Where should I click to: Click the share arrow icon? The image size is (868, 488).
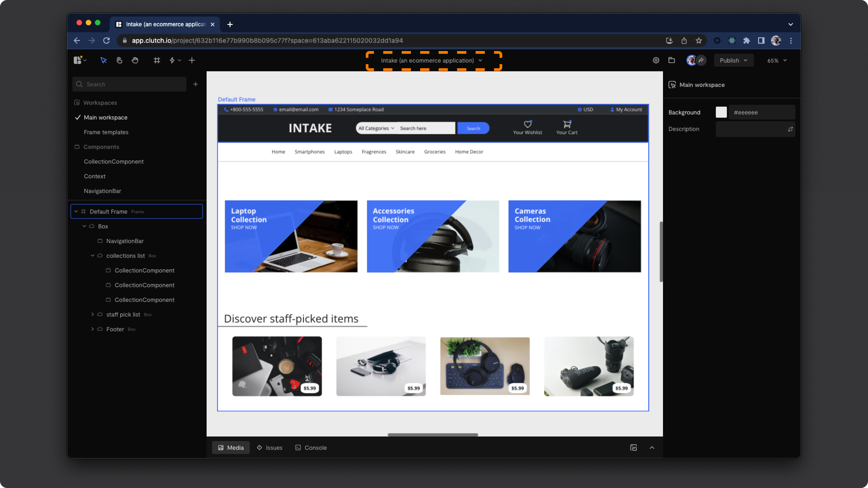point(701,60)
